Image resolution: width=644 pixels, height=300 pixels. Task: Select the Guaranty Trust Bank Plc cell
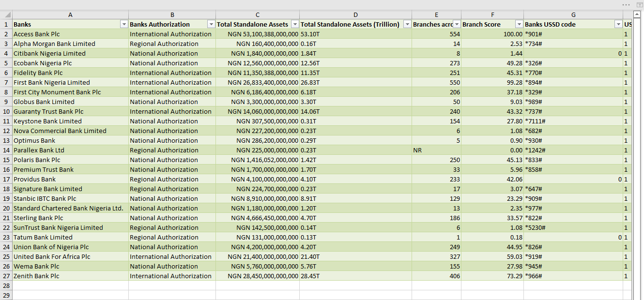pos(70,111)
